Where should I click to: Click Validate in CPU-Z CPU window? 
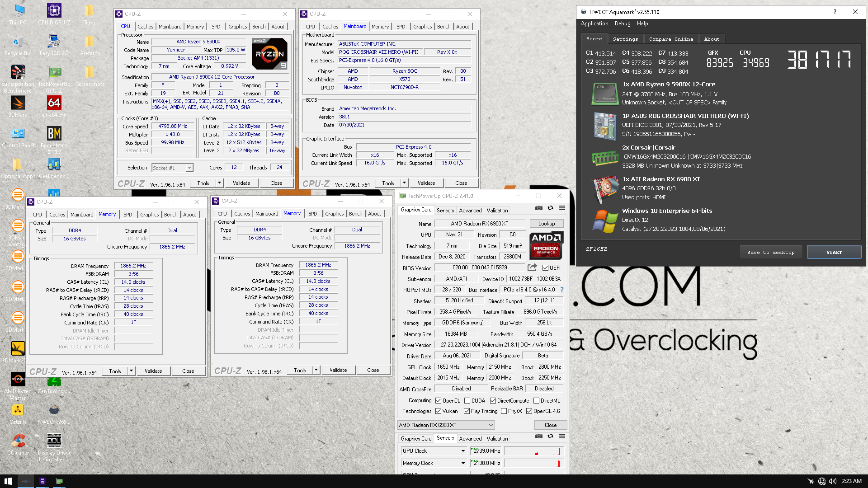[241, 183]
